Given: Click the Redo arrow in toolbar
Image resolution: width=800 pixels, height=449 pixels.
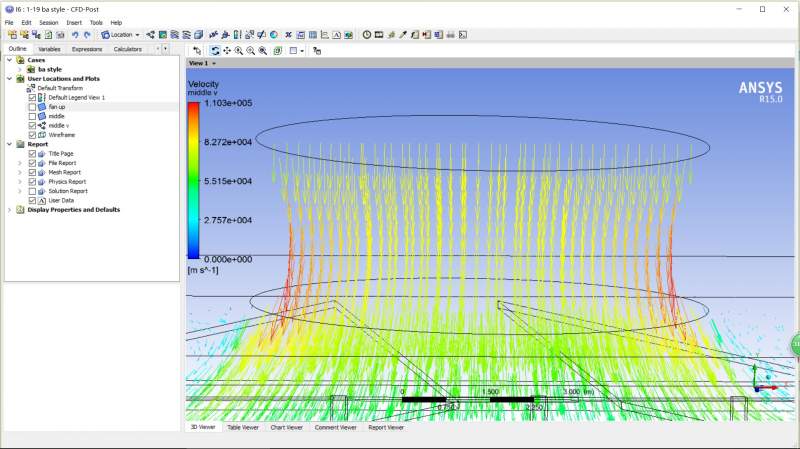Looking at the screenshot, I should 86,35.
